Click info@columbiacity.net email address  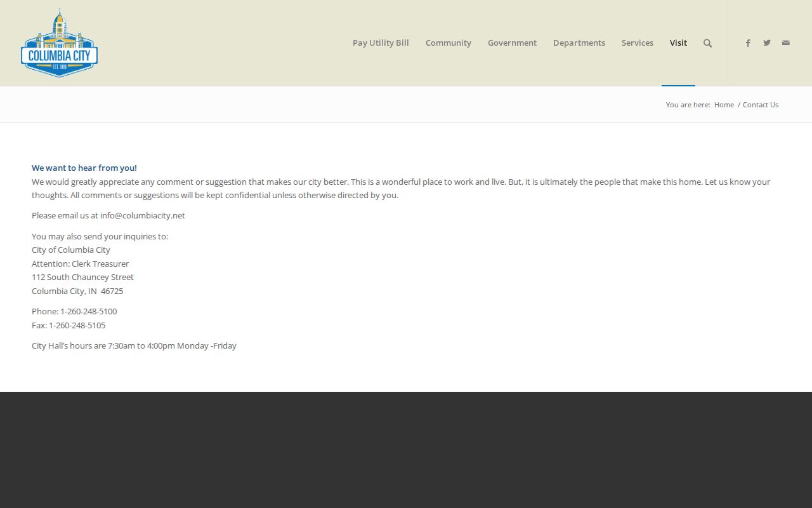pyautogui.click(x=143, y=215)
